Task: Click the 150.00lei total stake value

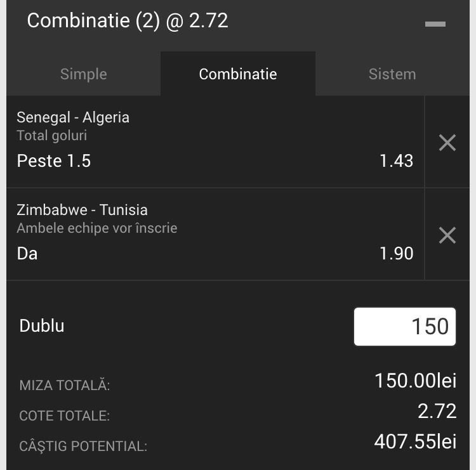Action: coord(416,381)
